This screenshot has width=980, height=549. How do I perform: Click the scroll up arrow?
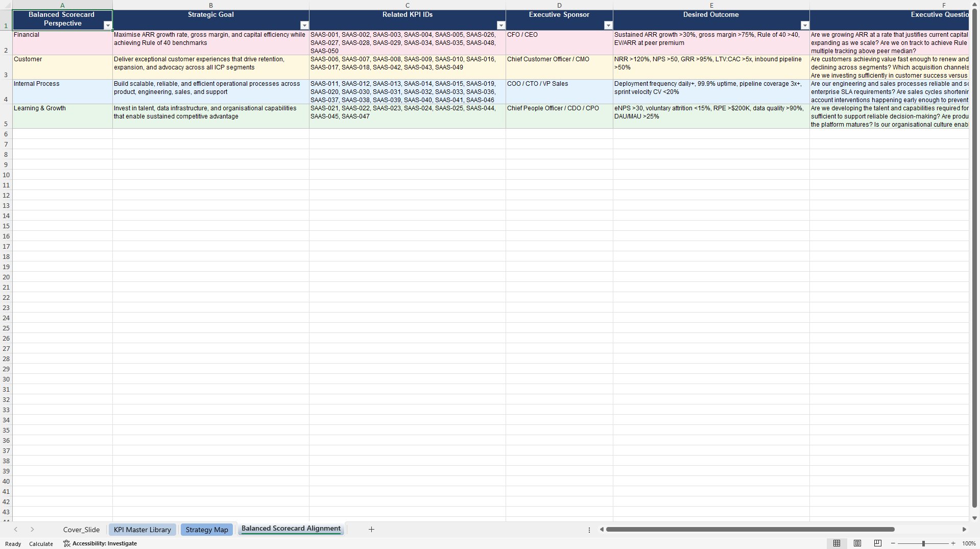tap(974, 4)
